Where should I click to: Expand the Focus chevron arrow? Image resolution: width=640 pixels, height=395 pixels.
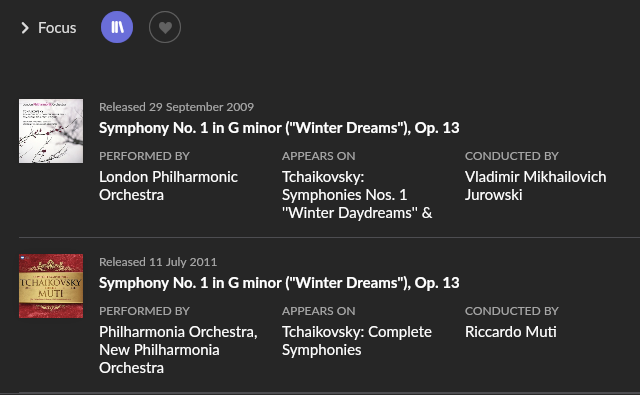25,28
